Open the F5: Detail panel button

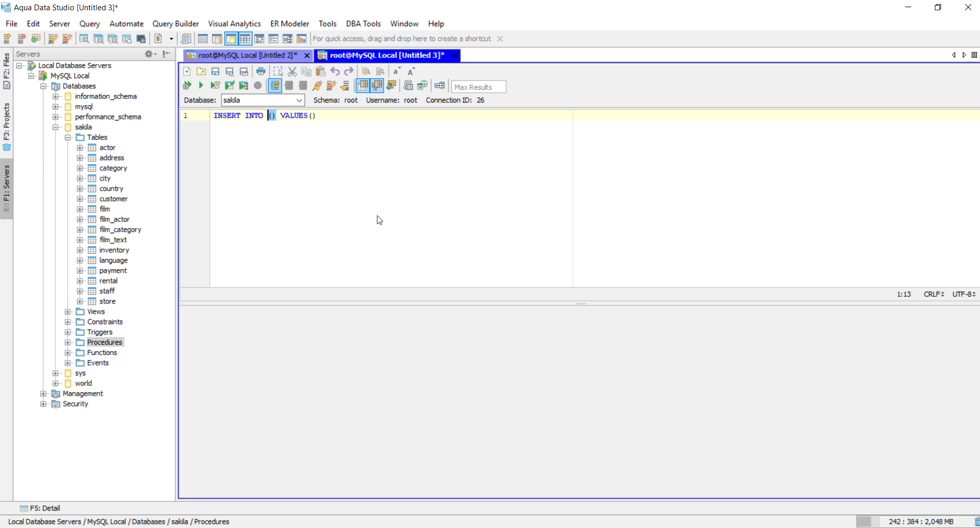click(40, 508)
